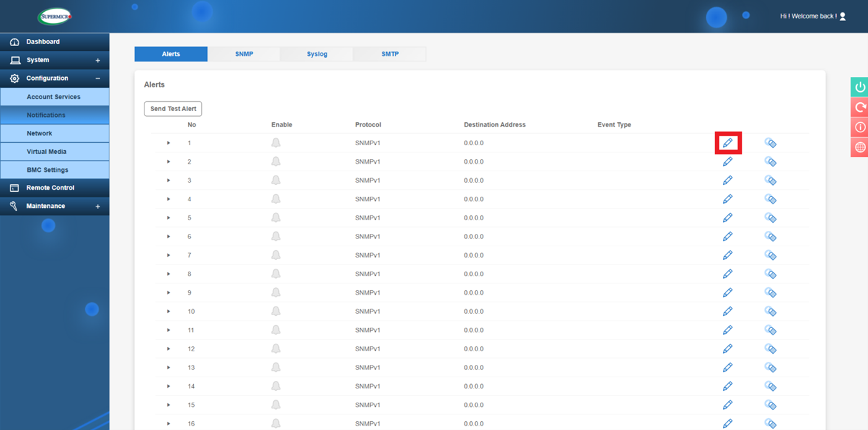This screenshot has height=430, width=868.
Task: Clear alert 4 using its eraser icon
Action: [x=771, y=199]
